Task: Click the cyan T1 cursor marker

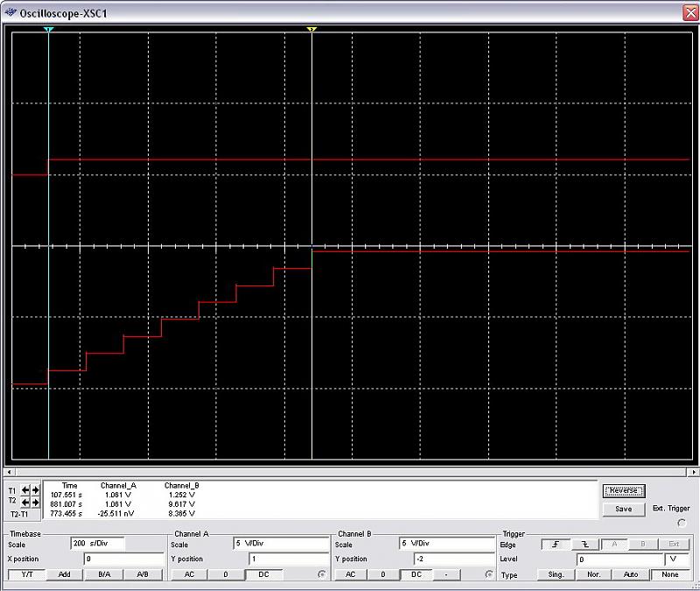Action: pyautogui.click(x=49, y=30)
